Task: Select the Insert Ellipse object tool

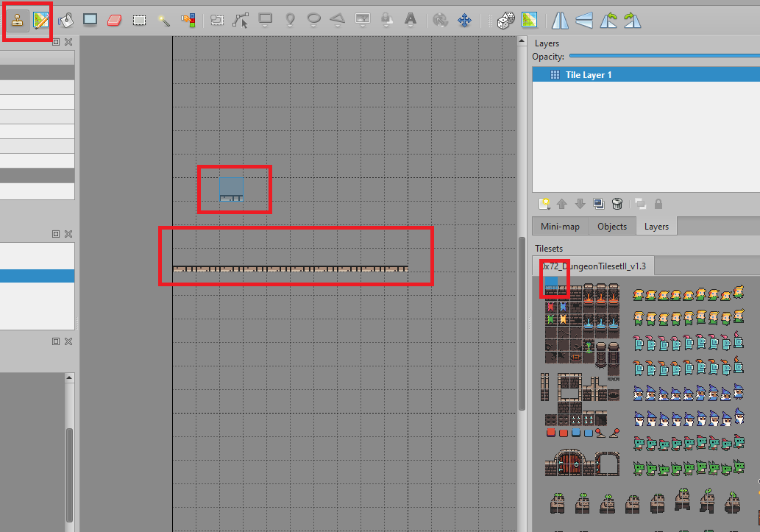Action: pyautogui.click(x=313, y=20)
